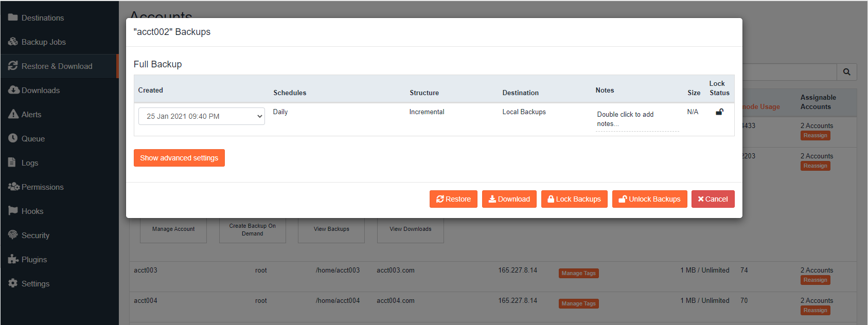Viewport: 868px width, 325px height.
Task: Click the View Backups tile
Action: click(x=331, y=229)
